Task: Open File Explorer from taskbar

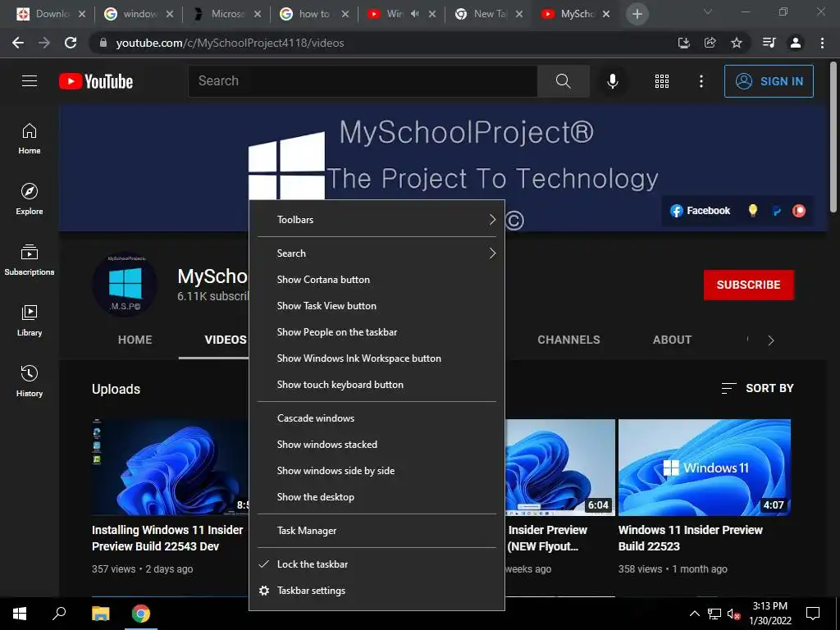Action: (100, 614)
